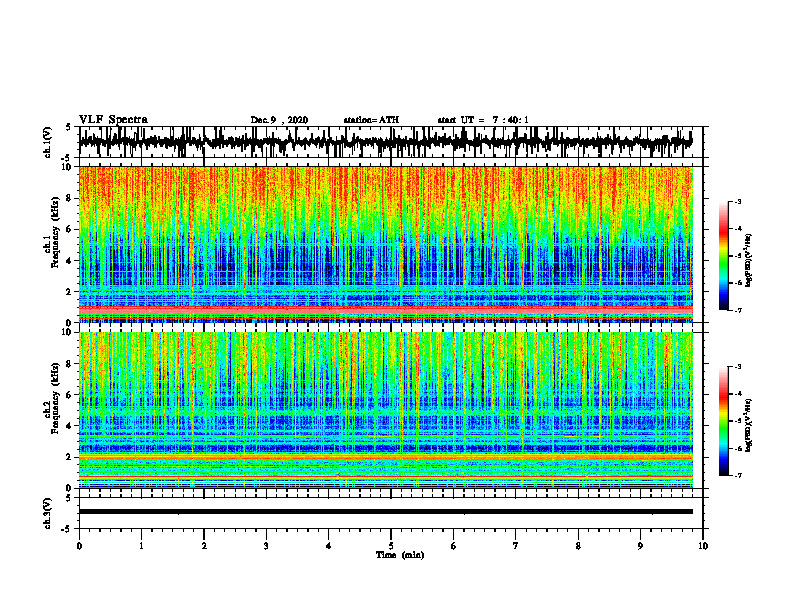Click the time axis tick label "0"
Viewport: 792px width, 612px height.
[79, 546]
